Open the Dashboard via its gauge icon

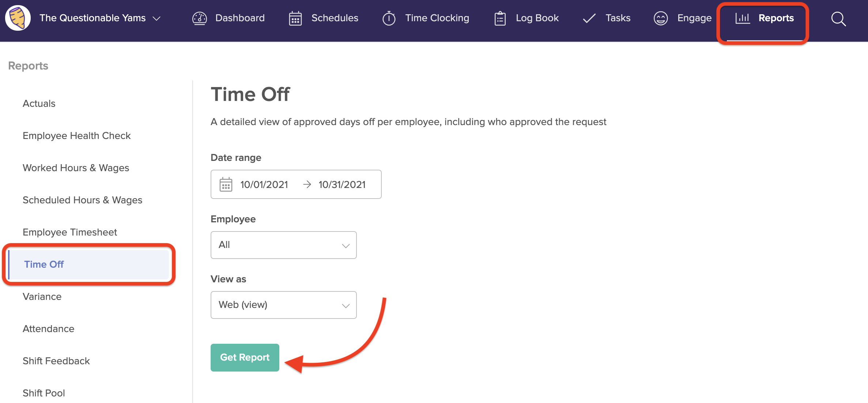coord(200,18)
